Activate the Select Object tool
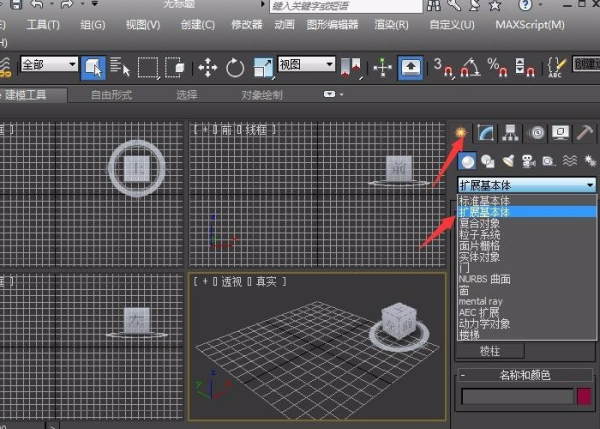The image size is (600, 429). pyautogui.click(x=93, y=68)
